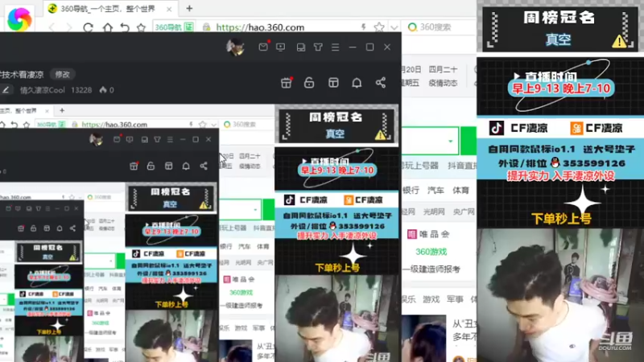The height and width of the screenshot is (362, 644).
Task: Bookmark page with star left of 360导航 badge
Action: pos(142,27)
